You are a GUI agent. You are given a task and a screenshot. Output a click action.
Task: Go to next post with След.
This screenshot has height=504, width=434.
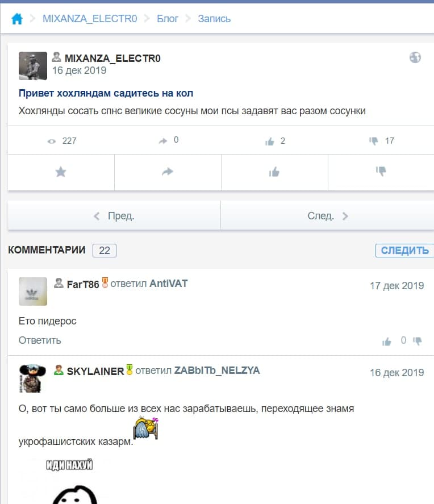(x=327, y=216)
